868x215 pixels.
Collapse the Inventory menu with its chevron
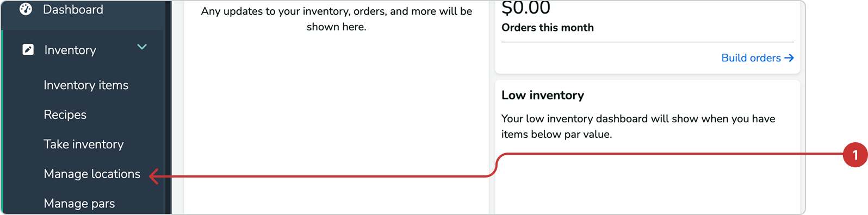[x=142, y=47]
